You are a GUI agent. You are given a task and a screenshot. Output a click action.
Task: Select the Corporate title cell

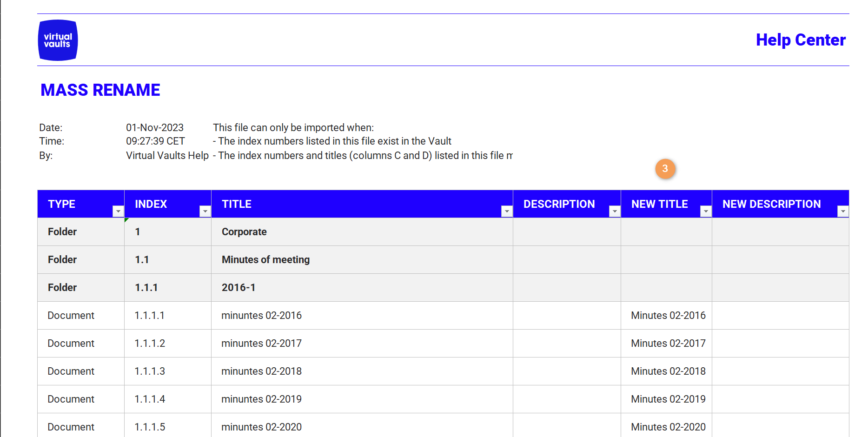(x=362, y=232)
